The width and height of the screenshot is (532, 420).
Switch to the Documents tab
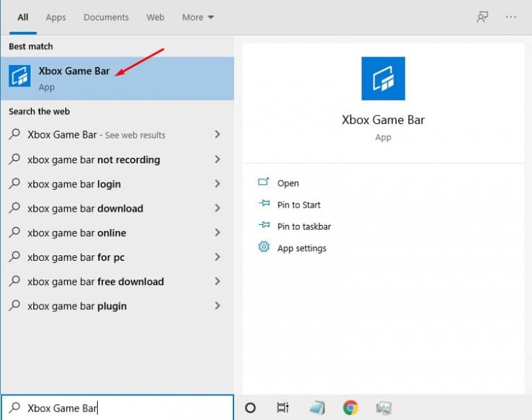[x=106, y=17]
